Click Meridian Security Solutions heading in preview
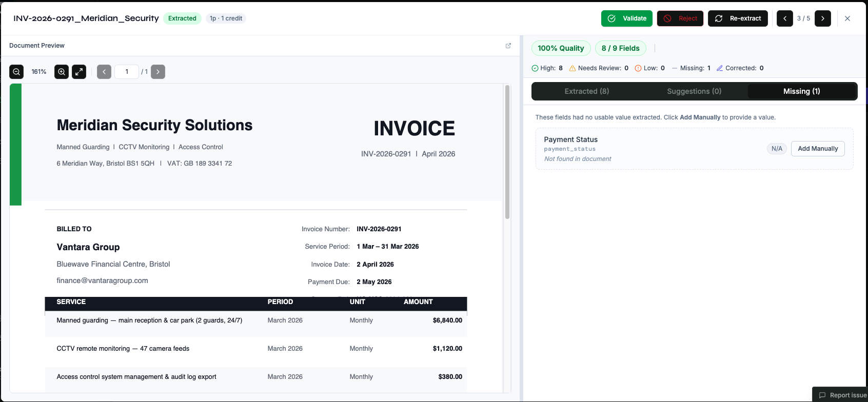This screenshot has height=402, width=868. pos(154,125)
